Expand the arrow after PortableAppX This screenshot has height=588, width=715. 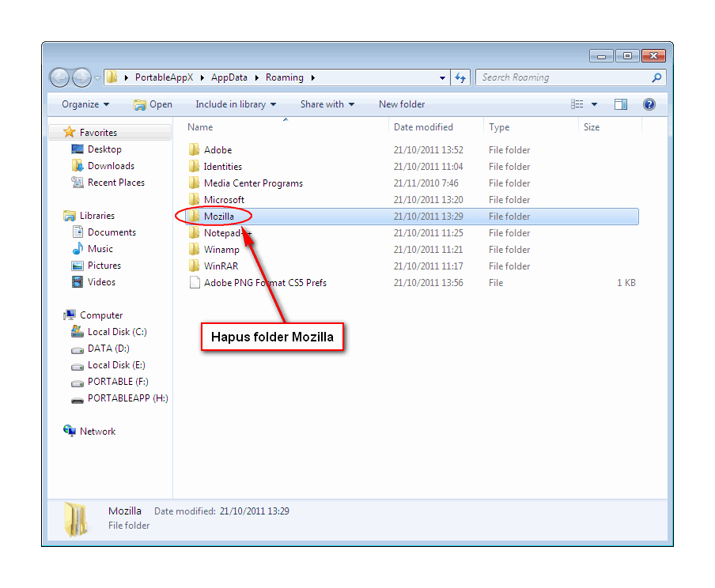click(202, 78)
